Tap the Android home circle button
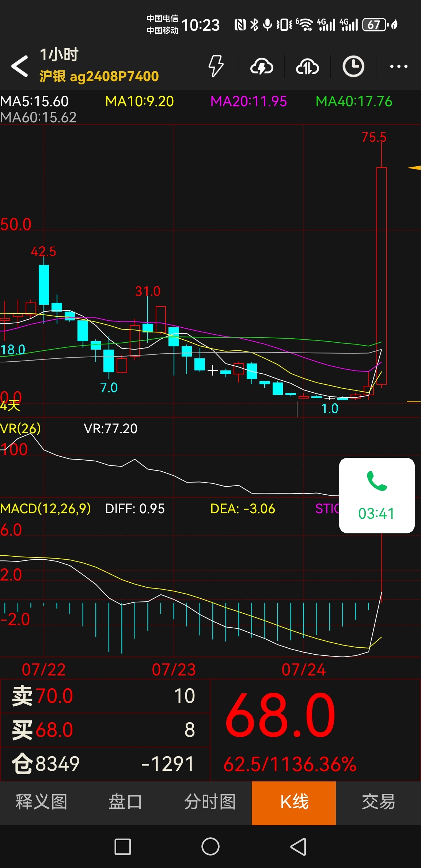421x868 pixels. tap(210, 846)
